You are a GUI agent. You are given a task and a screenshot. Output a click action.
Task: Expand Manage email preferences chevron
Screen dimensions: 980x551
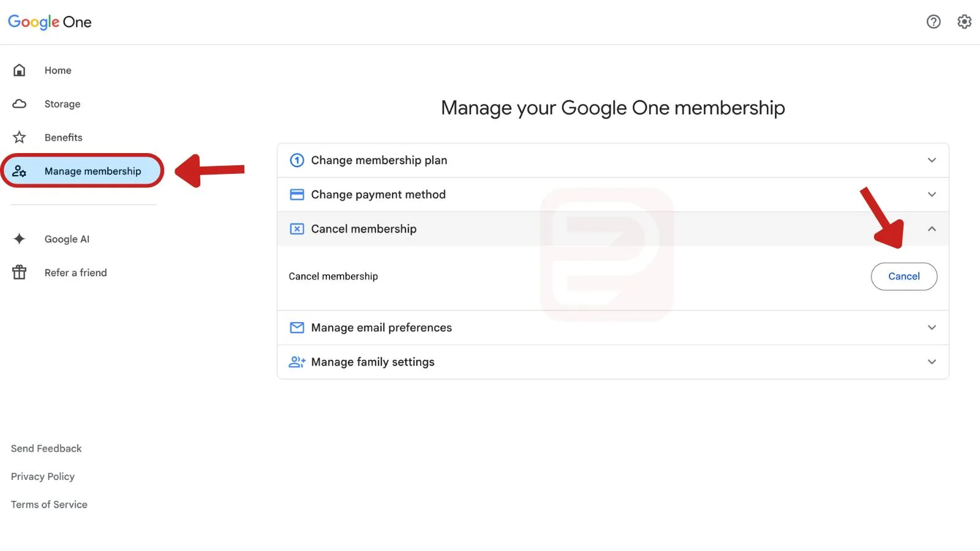point(932,328)
